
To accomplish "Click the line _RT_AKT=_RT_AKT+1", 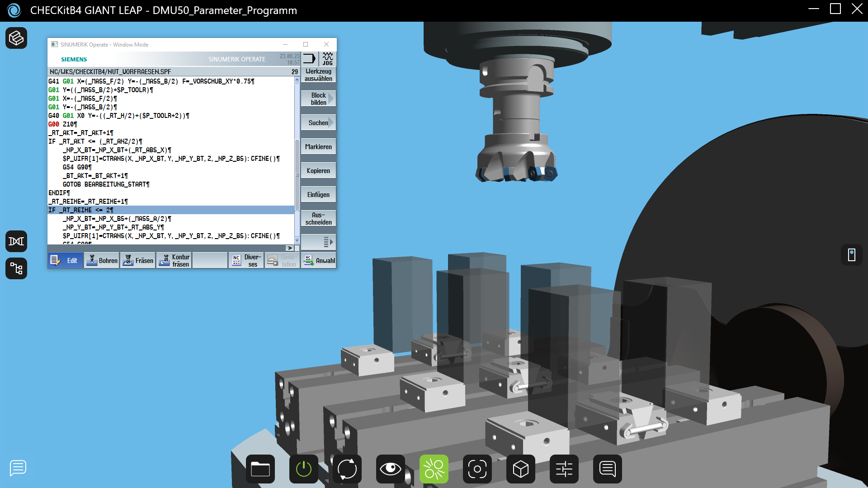I will [81, 133].
